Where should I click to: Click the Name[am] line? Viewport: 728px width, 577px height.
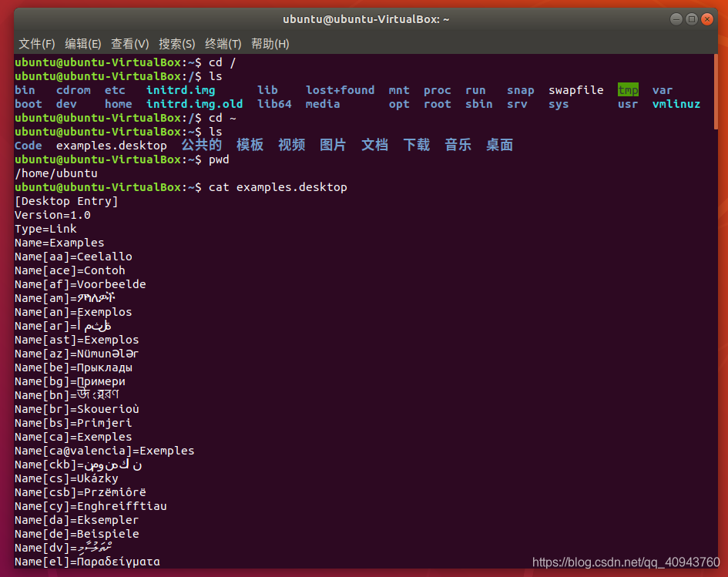65,298
